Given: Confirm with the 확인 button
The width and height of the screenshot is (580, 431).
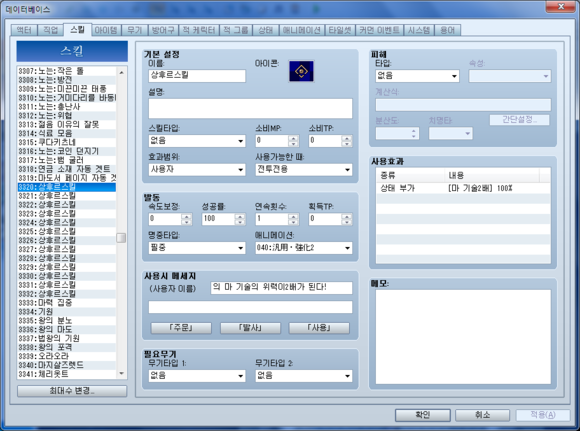Looking at the screenshot, I should 423,415.
